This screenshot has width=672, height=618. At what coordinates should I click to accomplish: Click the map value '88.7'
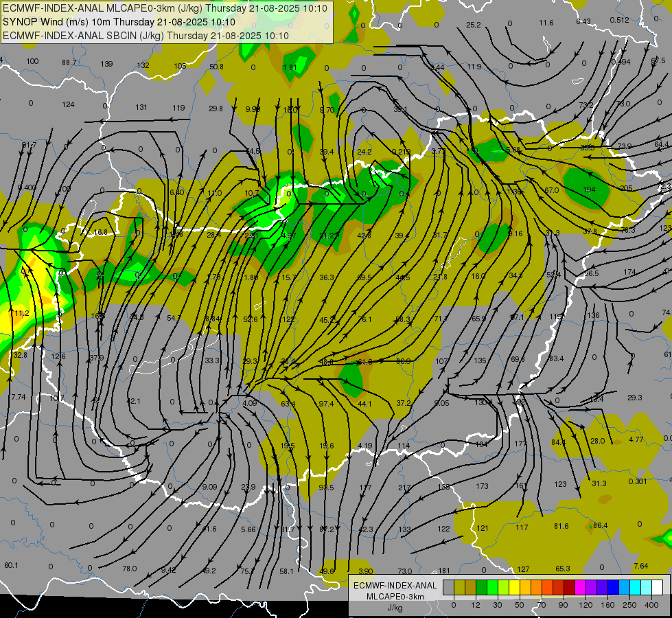pyautogui.click(x=69, y=62)
